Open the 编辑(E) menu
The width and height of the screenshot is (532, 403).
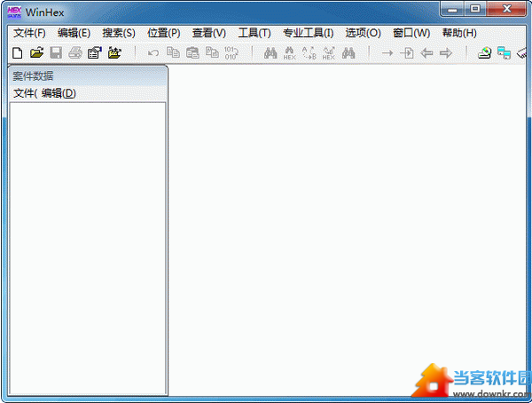[74, 33]
